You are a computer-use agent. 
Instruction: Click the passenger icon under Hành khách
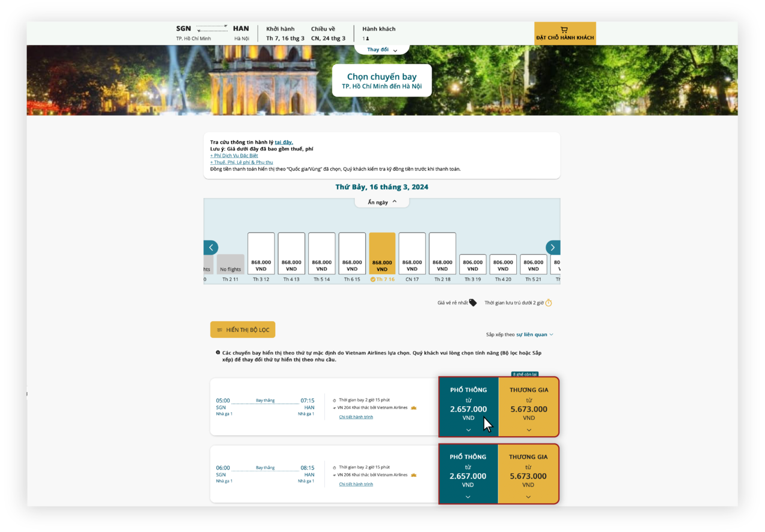(366, 37)
